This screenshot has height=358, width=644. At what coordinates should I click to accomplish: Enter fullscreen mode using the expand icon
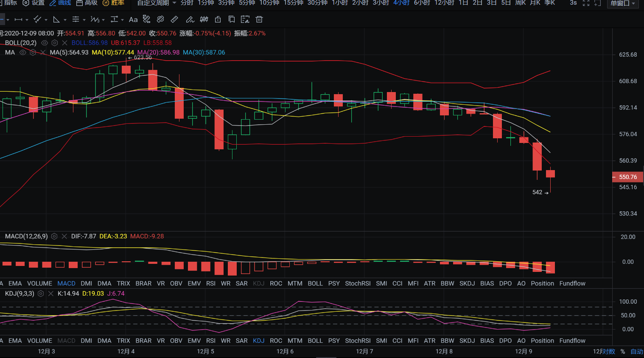[x=586, y=3]
